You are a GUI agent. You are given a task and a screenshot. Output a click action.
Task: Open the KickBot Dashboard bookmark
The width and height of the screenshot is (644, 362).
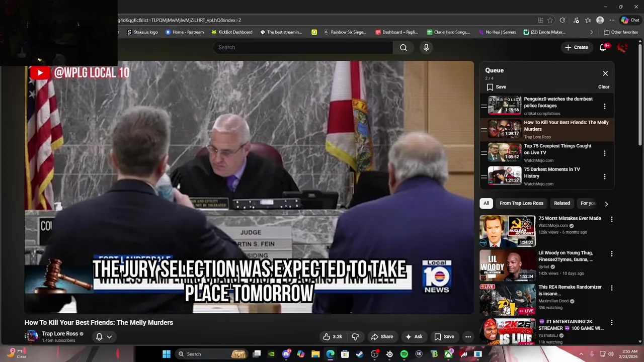231,32
